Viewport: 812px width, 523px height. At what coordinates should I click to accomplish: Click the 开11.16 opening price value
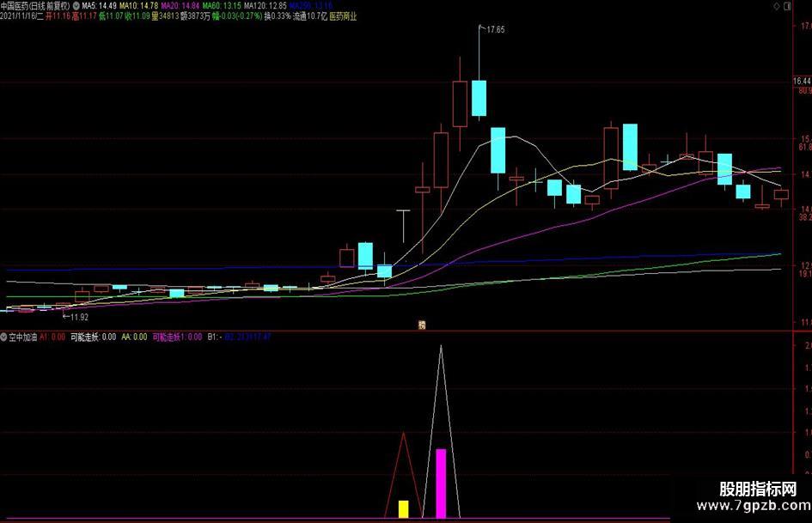click(58, 16)
